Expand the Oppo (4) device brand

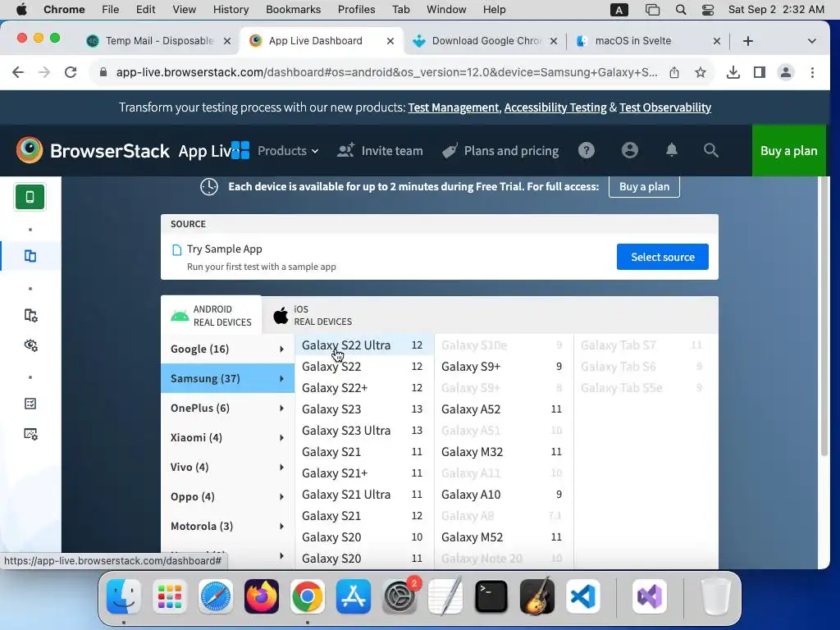pos(228,496)
